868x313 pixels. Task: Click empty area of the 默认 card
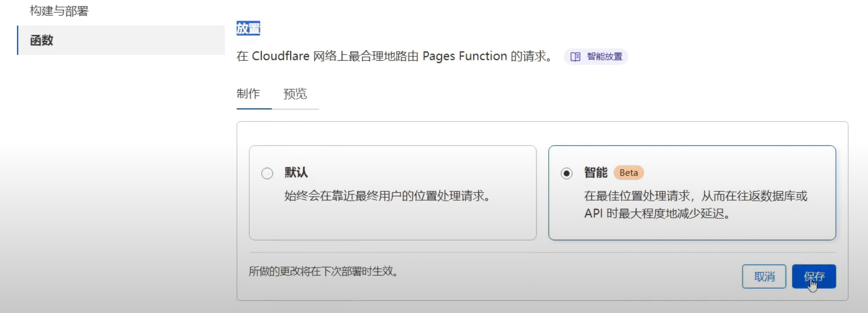392,222
